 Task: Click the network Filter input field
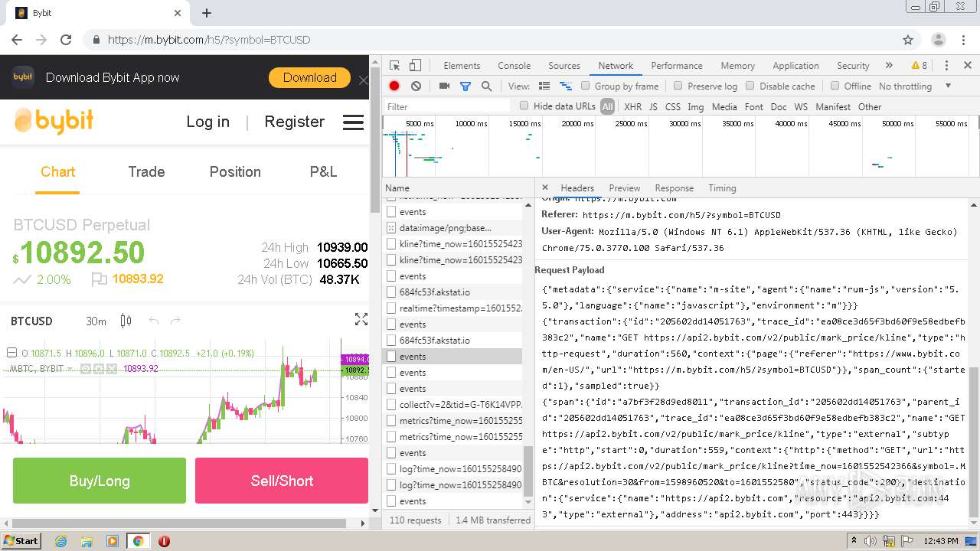447,106
